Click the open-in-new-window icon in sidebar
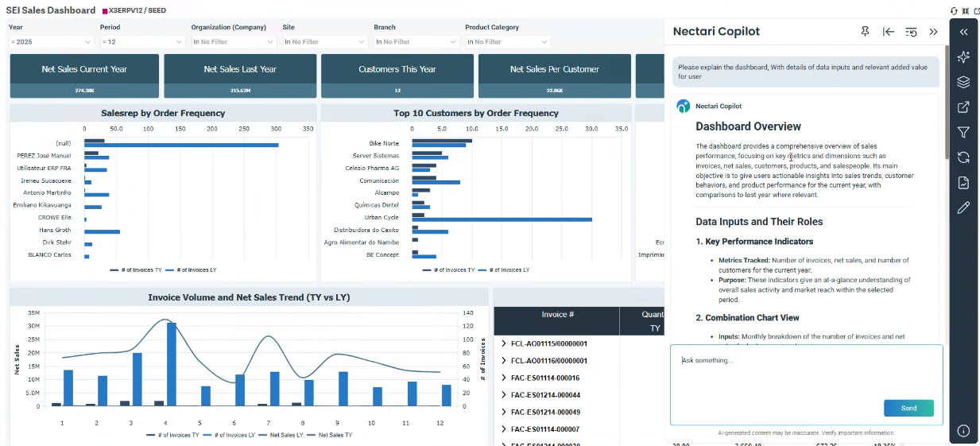This screenshot has height=446, width=980. (x=963, y=107)
